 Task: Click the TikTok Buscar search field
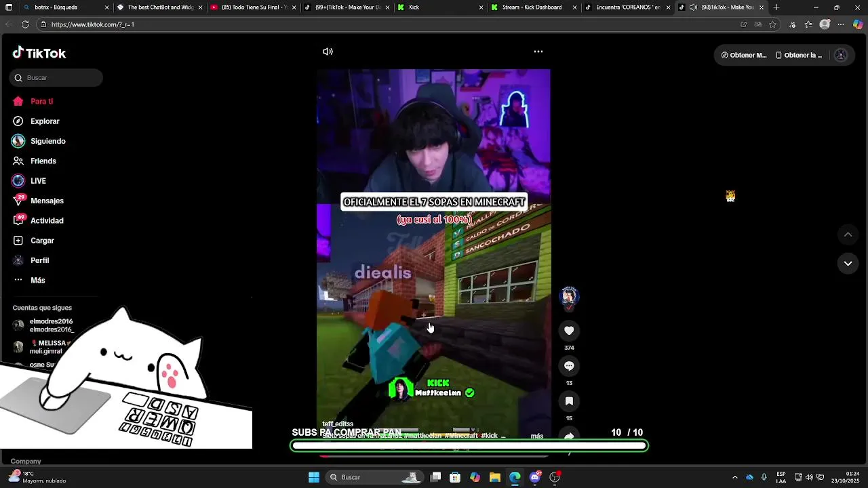(56, 78)
